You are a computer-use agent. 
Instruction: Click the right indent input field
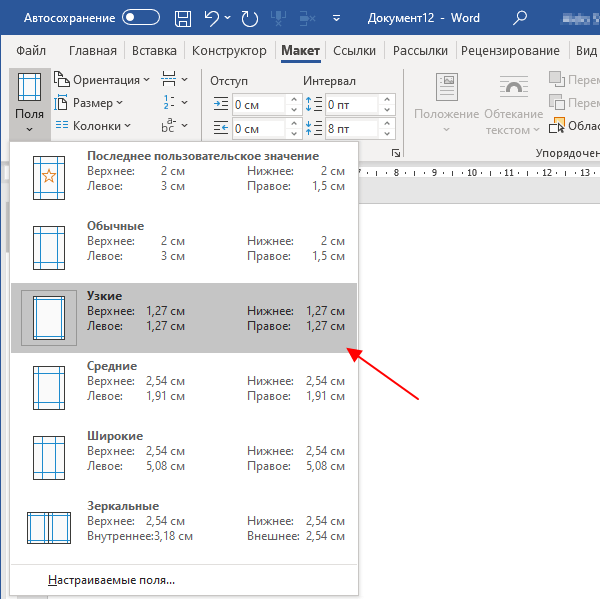click(259, 129)
